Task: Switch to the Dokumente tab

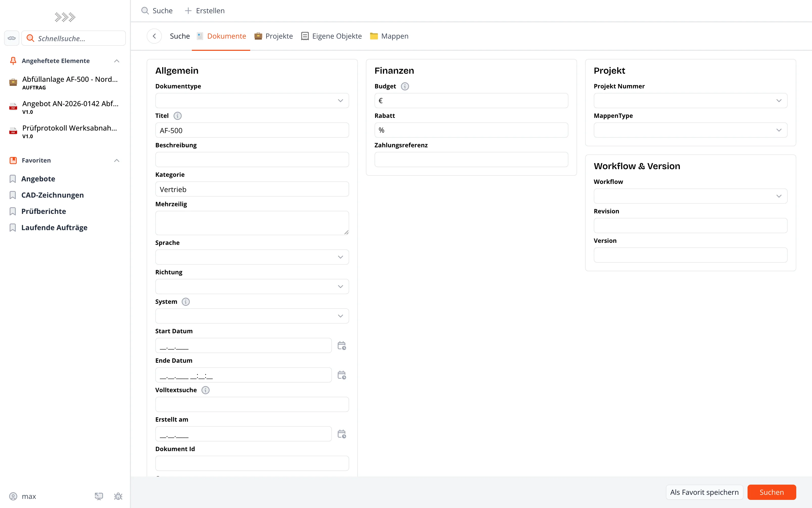Action: [221, 36]
